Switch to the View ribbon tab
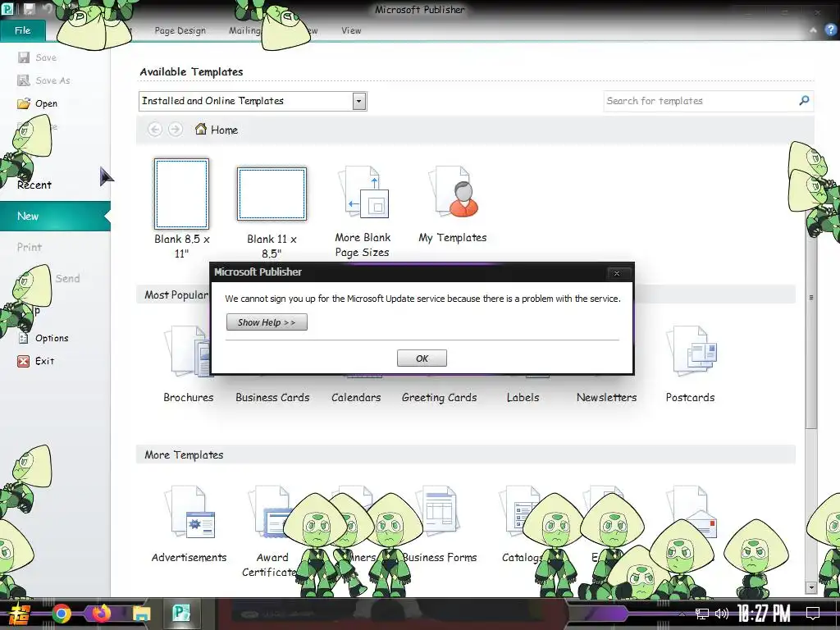840x630 pixels. [351, 30]
